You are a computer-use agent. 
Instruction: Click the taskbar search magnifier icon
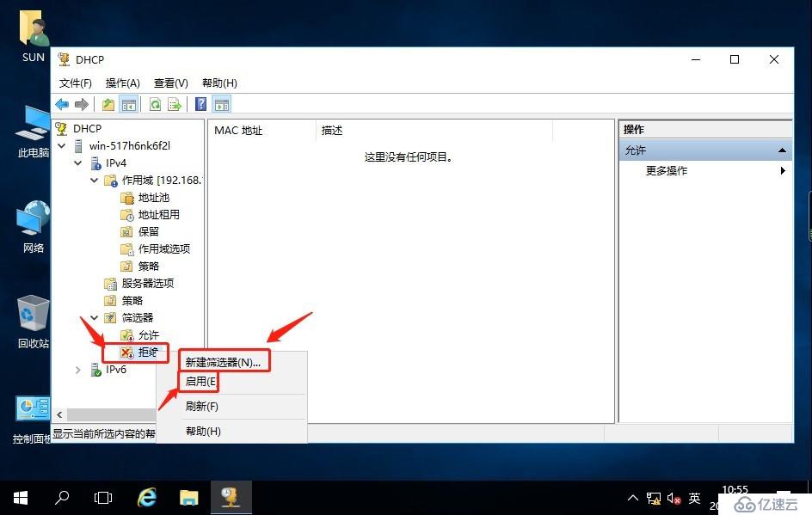point(62,498)
